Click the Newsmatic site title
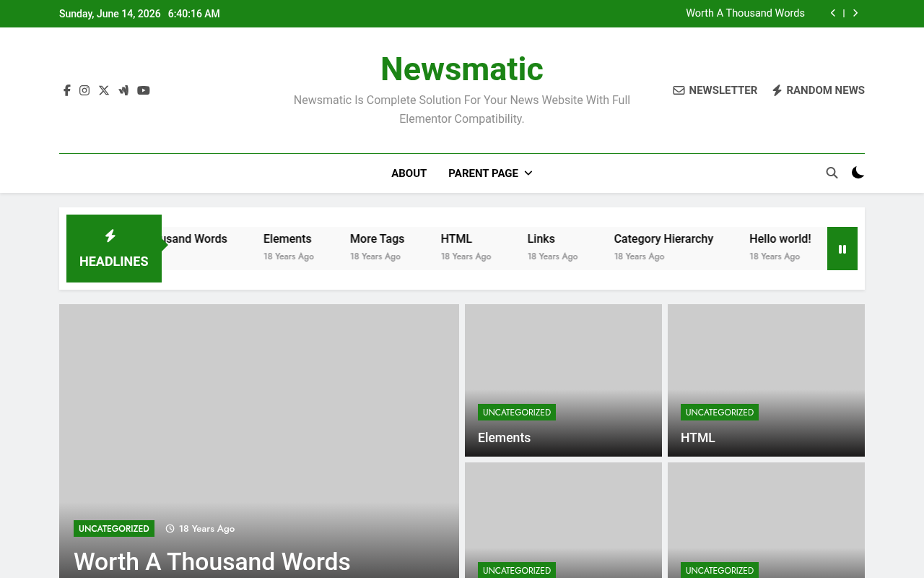924x578 pixels. click(x=462, y=69)
